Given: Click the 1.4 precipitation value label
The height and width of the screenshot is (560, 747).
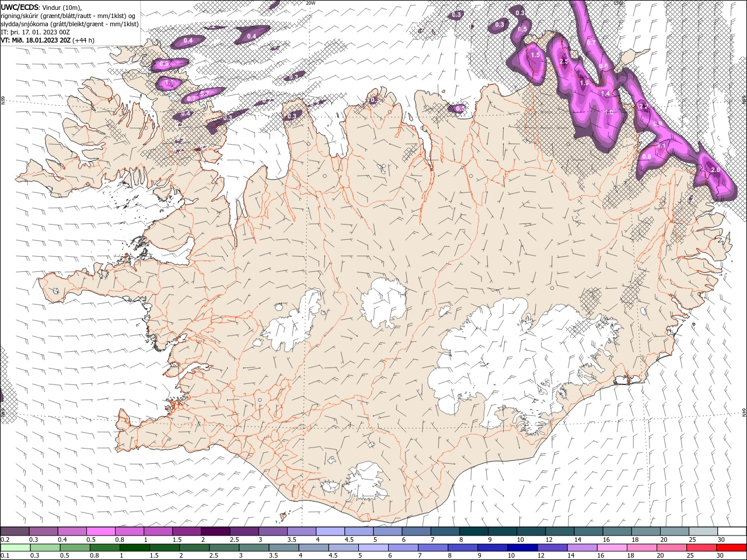Looking at the screenshot, I should click(x=605, y=93).
